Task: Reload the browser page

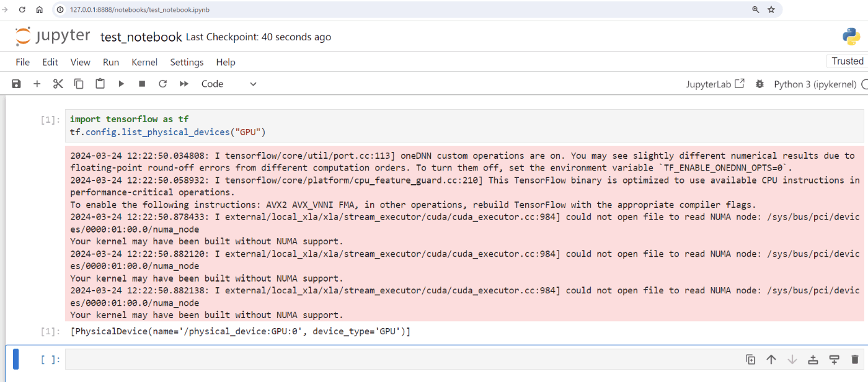Action: click(22, 9)
